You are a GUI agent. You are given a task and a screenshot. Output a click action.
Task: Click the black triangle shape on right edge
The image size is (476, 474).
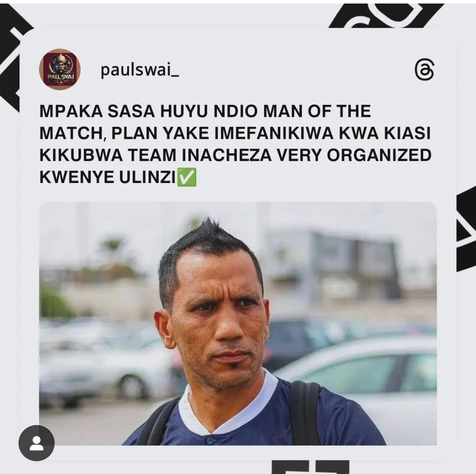[466, 229]
